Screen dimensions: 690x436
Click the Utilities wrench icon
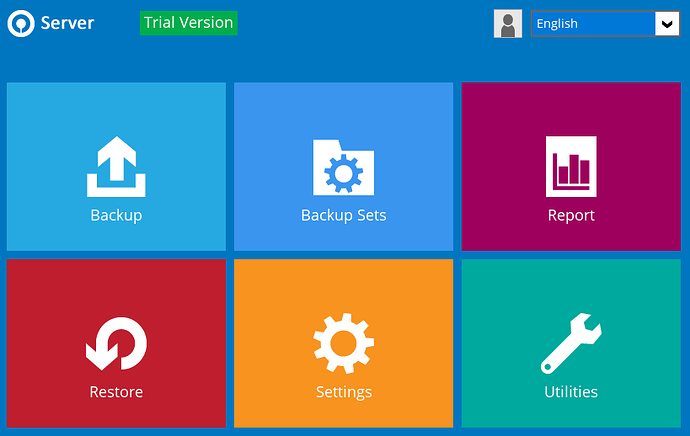pyautogui.click(x=571, y=343)
